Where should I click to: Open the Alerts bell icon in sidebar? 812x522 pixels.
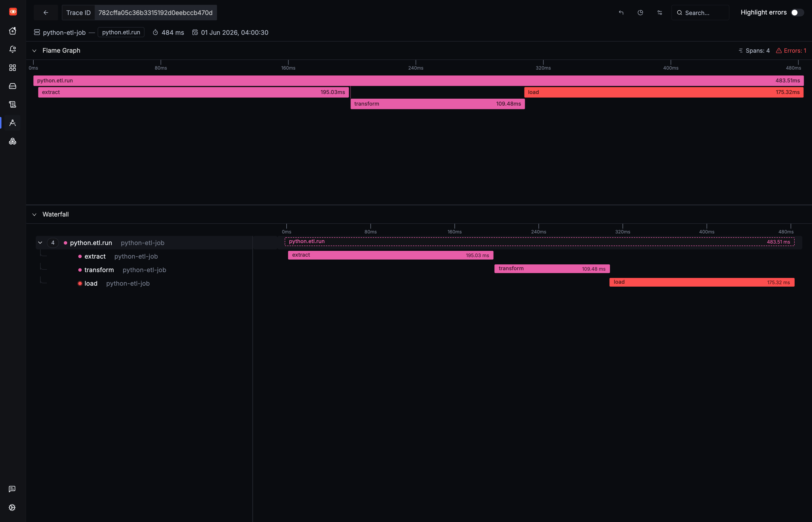coord(13,49)
